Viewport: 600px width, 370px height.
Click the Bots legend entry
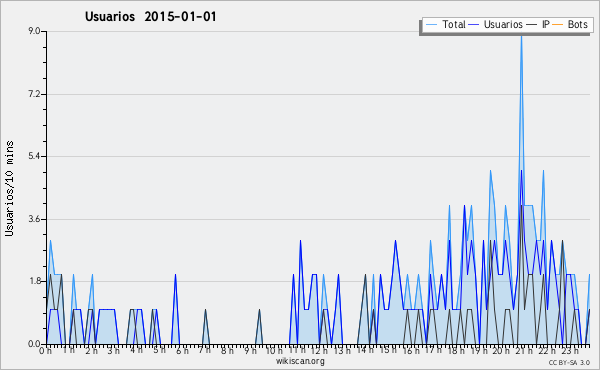[570, 24]
